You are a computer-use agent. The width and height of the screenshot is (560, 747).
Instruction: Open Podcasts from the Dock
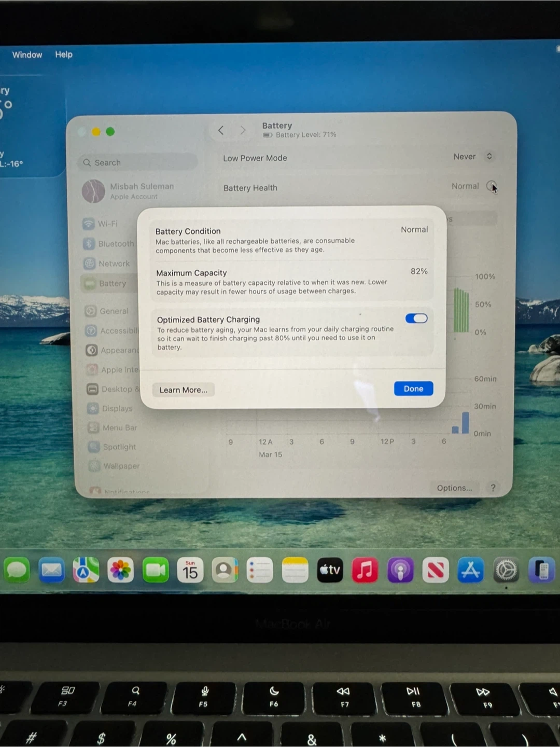click(400, 571)
